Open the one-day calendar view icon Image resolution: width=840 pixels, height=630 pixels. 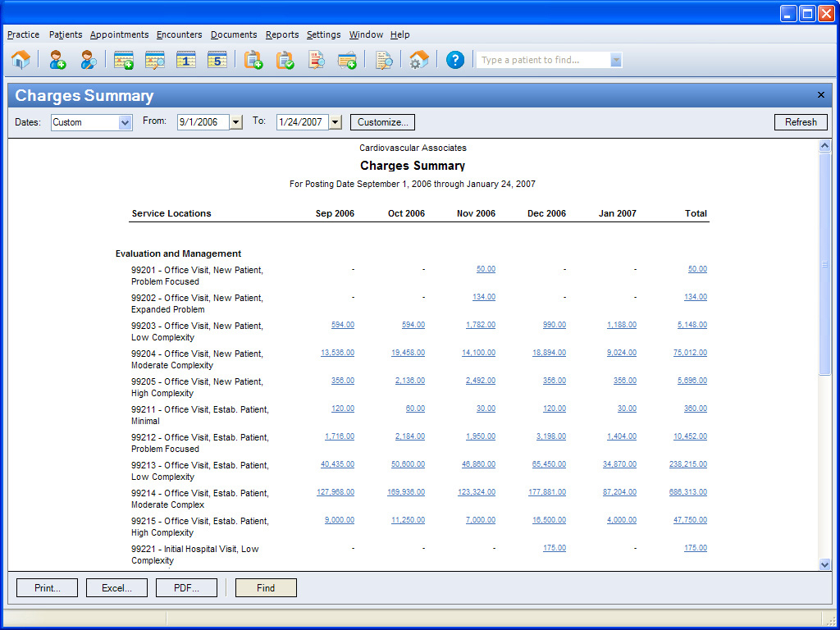[186, 59]
